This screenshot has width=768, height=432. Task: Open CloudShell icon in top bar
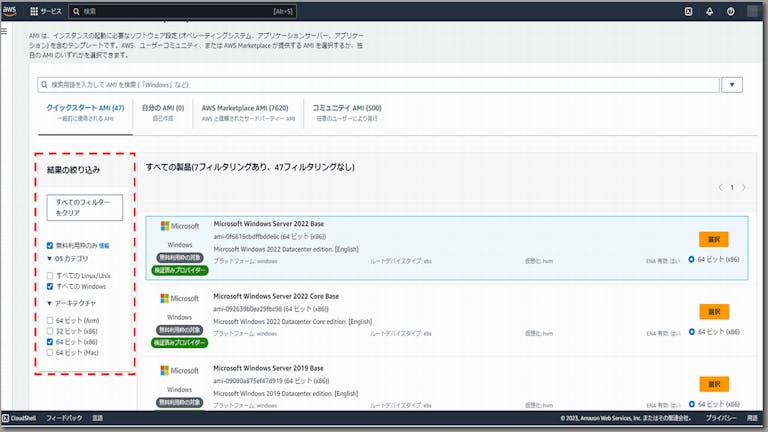688,11
